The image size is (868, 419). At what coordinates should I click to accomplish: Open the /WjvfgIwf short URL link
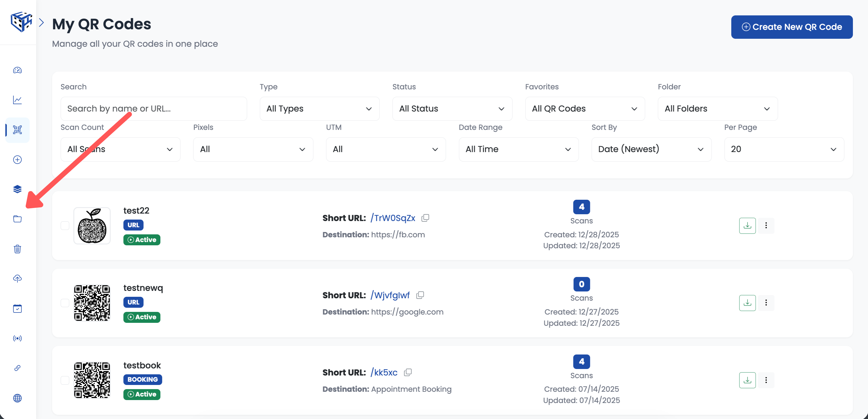(390, 295)
